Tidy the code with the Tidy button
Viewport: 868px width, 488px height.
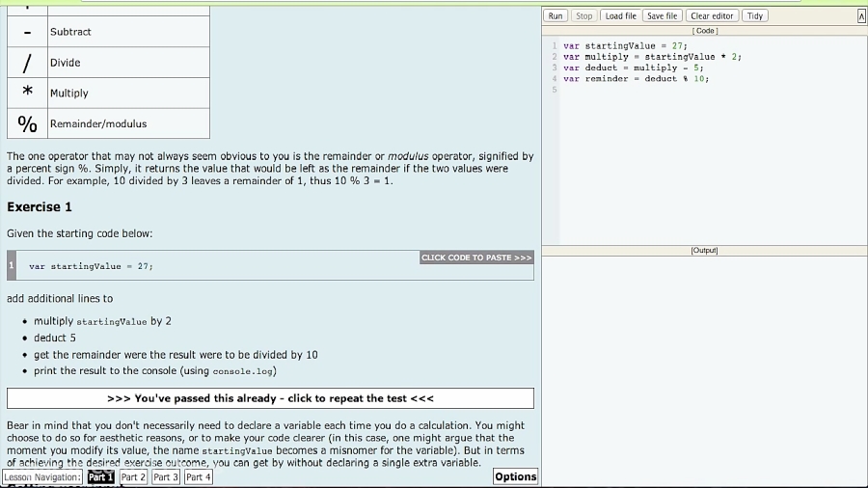tap(755, 15)
